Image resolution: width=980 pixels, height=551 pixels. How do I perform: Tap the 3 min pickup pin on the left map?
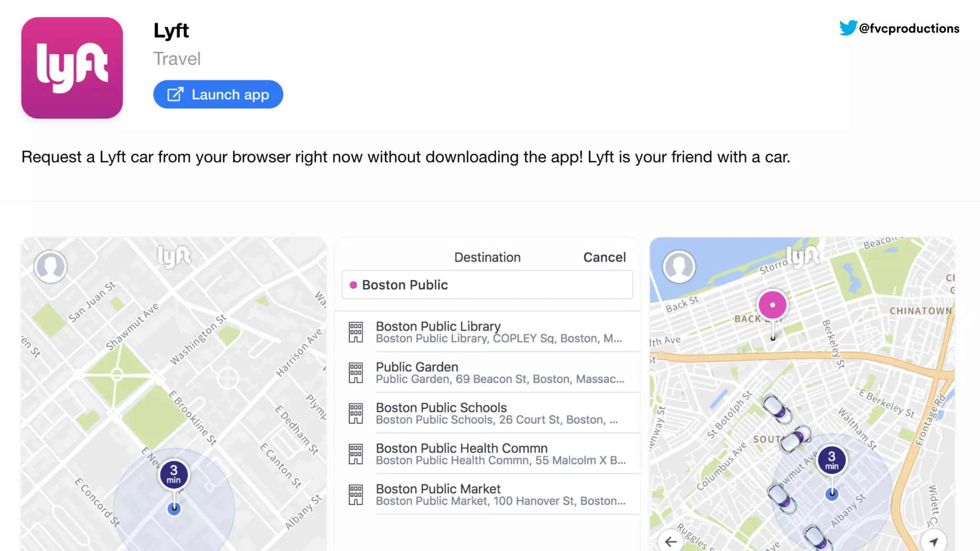pos(174,474)
